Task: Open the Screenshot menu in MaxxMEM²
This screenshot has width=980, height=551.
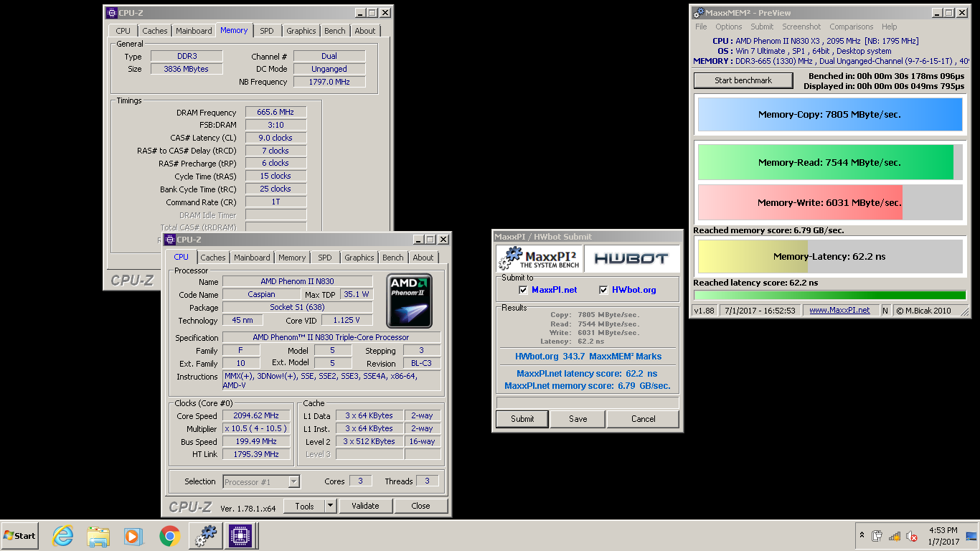Action: click(801, 27)
